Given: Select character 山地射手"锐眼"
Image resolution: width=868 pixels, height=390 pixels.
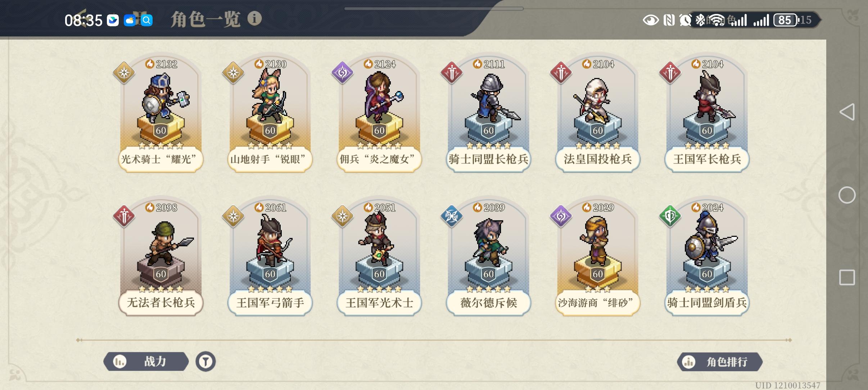Looking at the screenshot, I should (270, 113).
